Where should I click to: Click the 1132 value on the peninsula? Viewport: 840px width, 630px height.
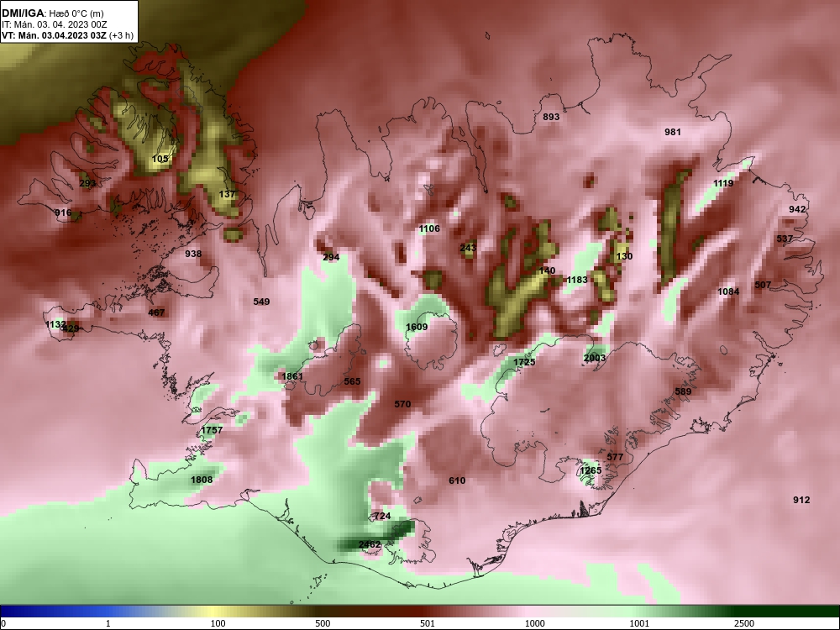pos(55,324)
